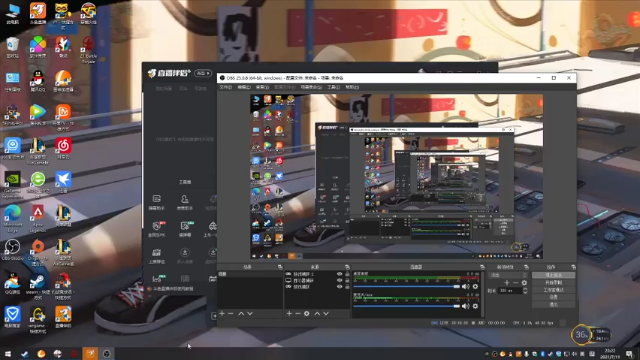Toggle lock on the last source row
Viewport: 640px width, 360px height.
pyautogui.click(x=347, y=287)
